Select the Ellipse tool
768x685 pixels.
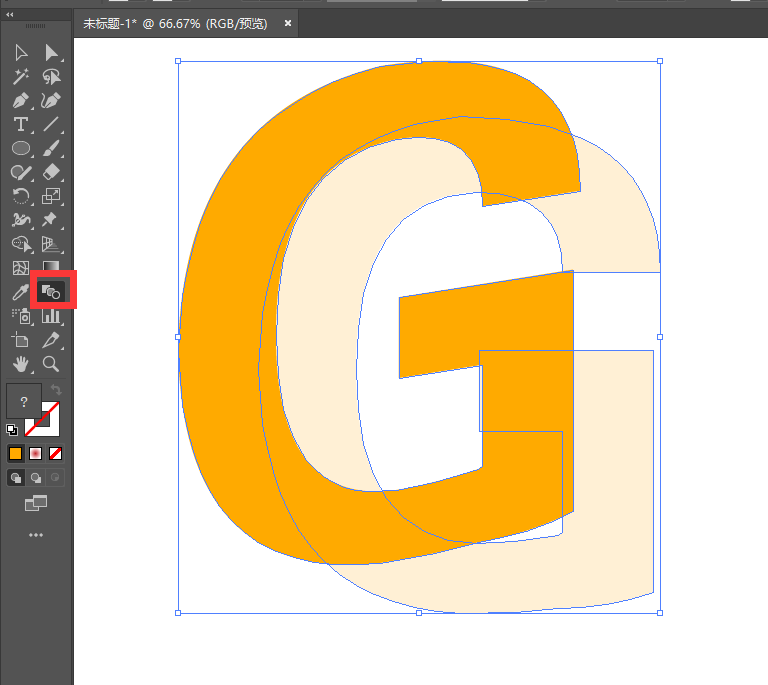pos(21,148)
